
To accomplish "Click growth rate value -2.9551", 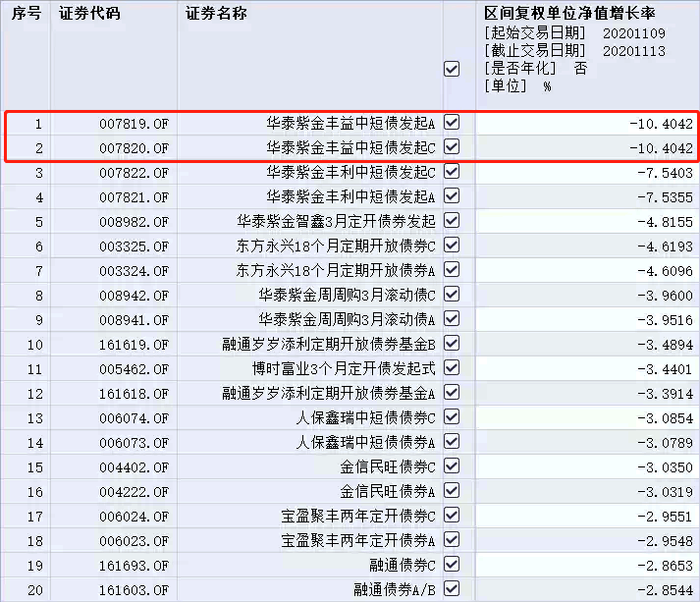I will 666,517.
